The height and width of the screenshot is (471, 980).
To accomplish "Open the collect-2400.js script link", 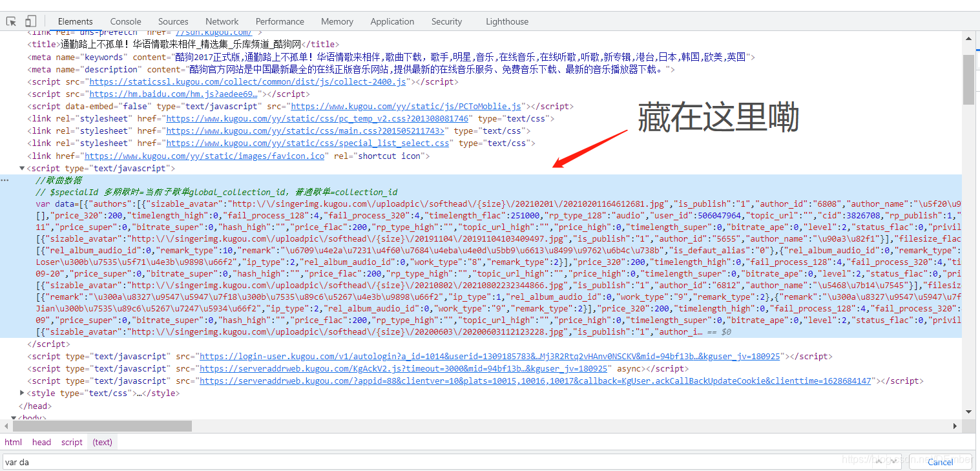I will (x=248, y=82).
